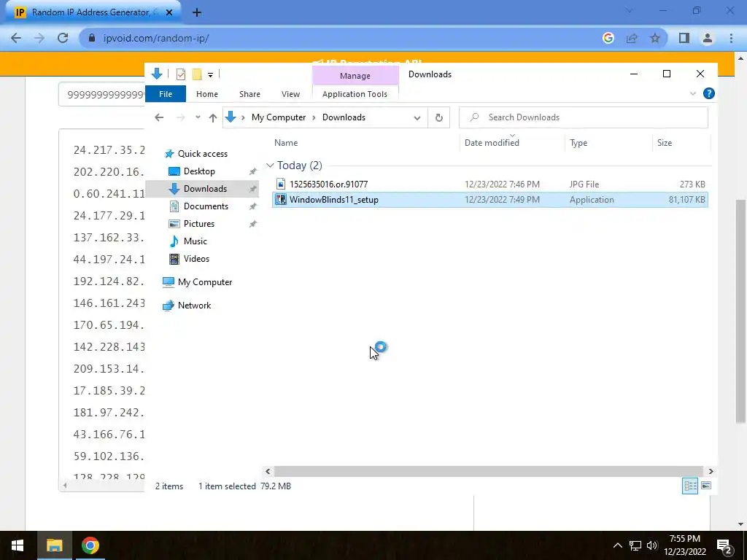Select the WindowBlinds11_setup file

[x=489, y=200]
